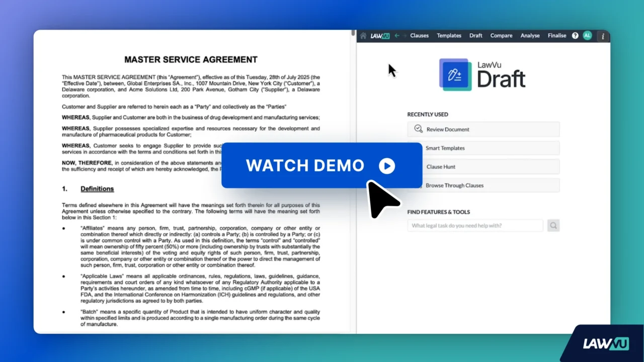This screenshot has height=362, width=644.
Task: Click the home icon in the LawVu toolbar
Action: [363, 36]
